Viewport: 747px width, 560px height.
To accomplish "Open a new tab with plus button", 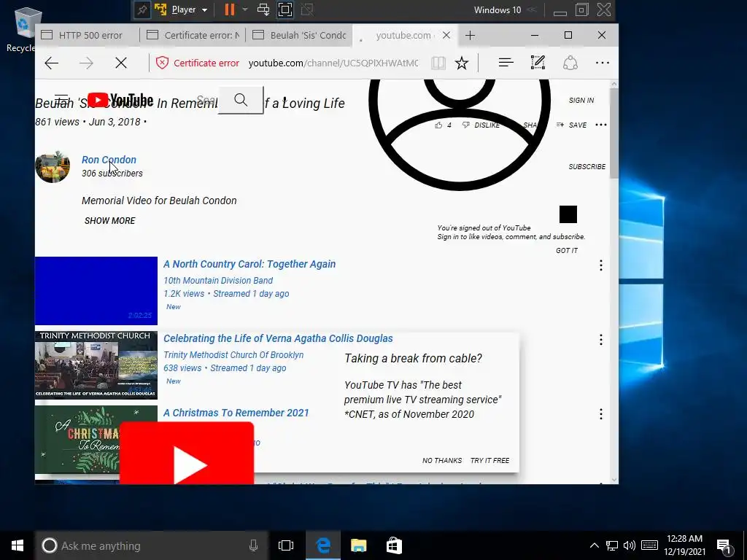I will pyautogui.click(x=471, y=35).
